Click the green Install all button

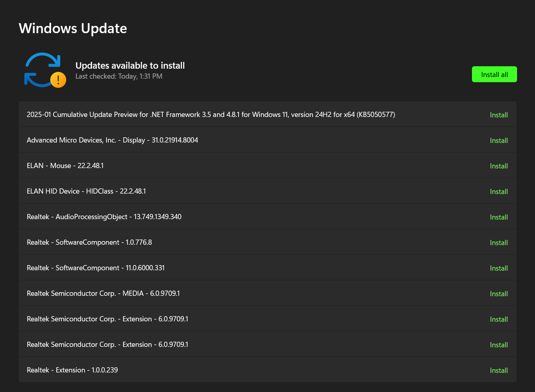point(494,74)
